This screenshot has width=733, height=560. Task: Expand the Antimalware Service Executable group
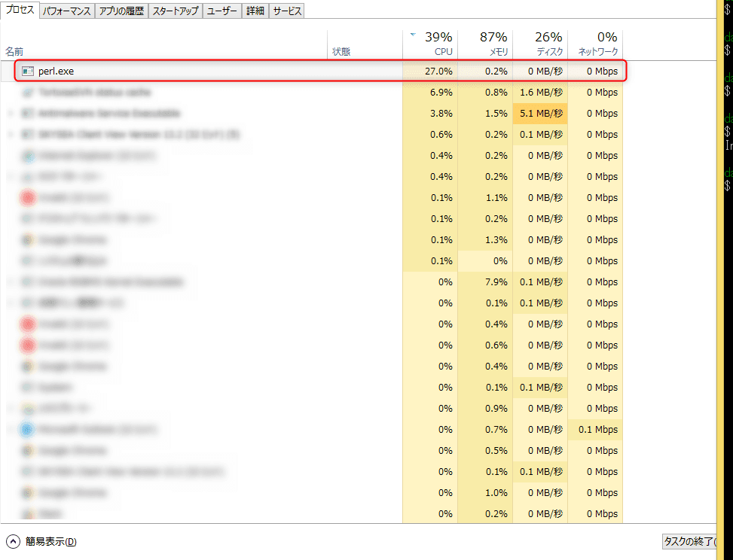9,114
